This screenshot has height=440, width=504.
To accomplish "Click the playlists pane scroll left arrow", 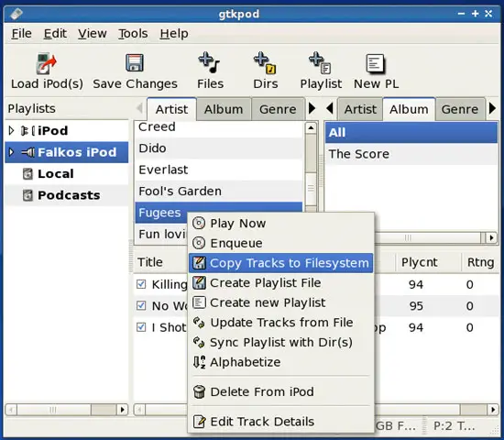I will [12, 410].
